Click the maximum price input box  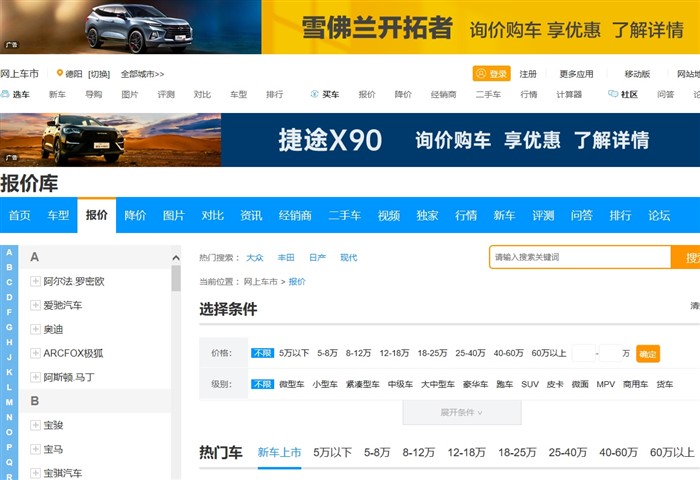pos(610,353)
